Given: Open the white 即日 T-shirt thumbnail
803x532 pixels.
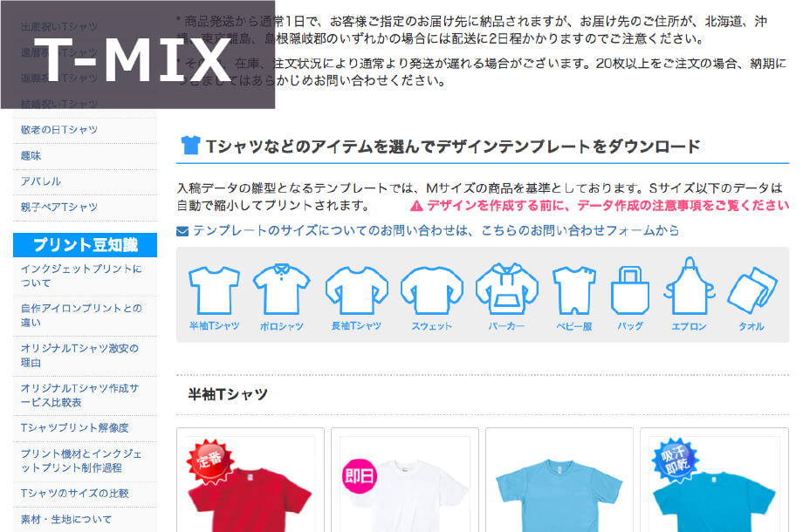Looking at the screenshot, I should [405, 484].
